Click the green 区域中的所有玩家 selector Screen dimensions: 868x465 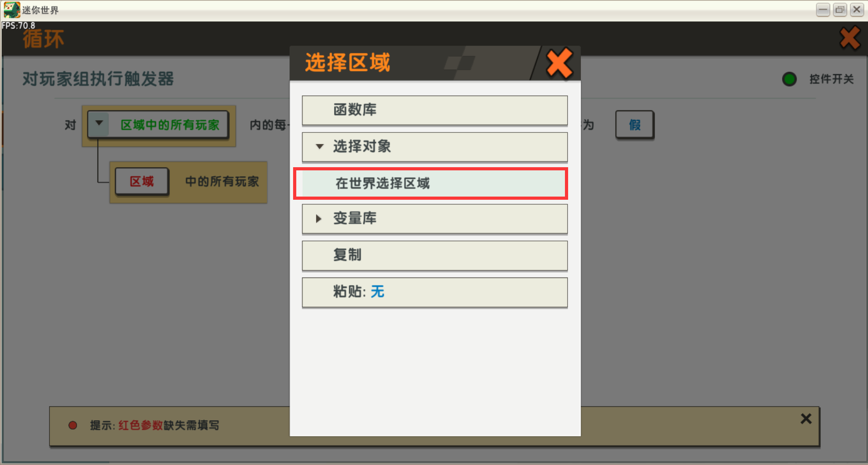pyautogui.click(x=169, y=125)
